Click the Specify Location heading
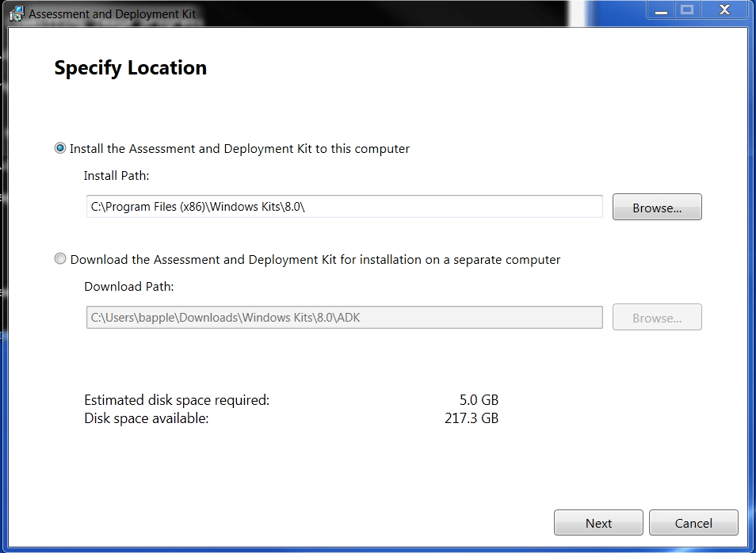Image resolution: width=756 pixels, height=553 pixels. tap(130, 68)
